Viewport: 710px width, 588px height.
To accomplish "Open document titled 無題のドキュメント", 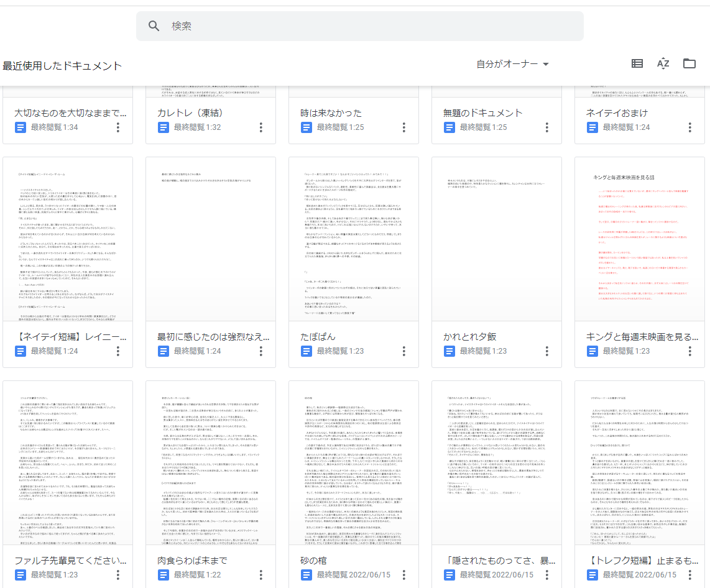I will pyautogui.click(x=483, y=113).
